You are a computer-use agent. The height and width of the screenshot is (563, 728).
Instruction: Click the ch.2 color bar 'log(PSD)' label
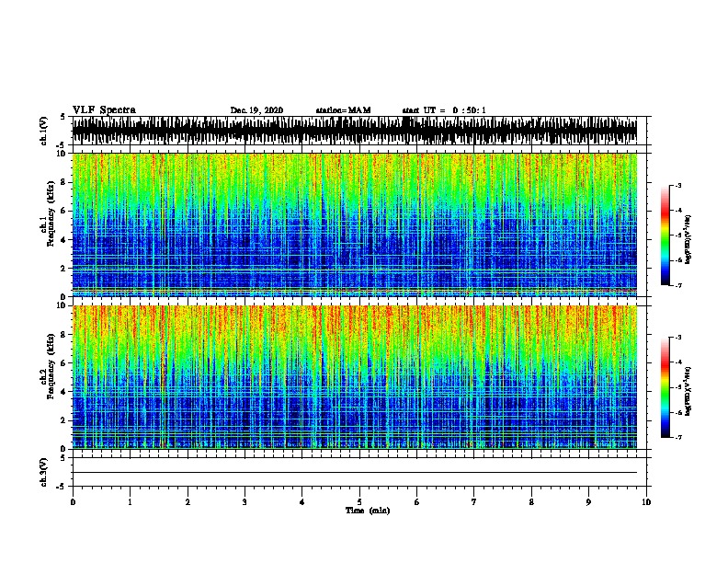point(688,391)
